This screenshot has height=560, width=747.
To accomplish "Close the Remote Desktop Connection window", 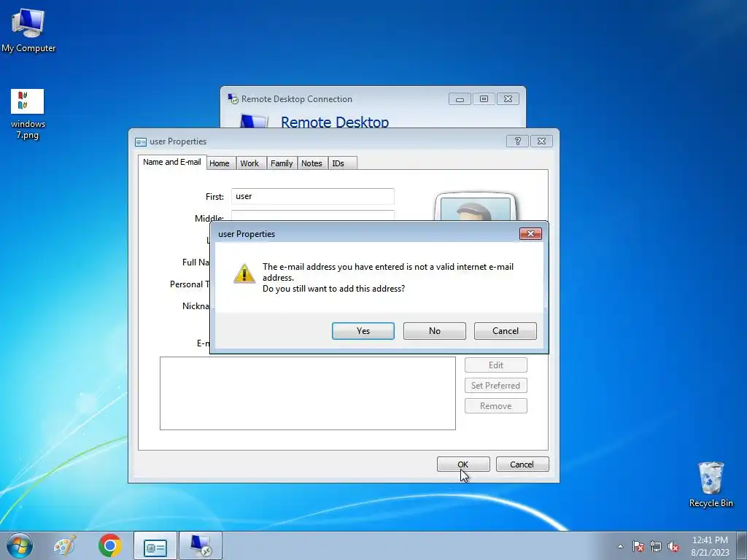I will [508, 99].
